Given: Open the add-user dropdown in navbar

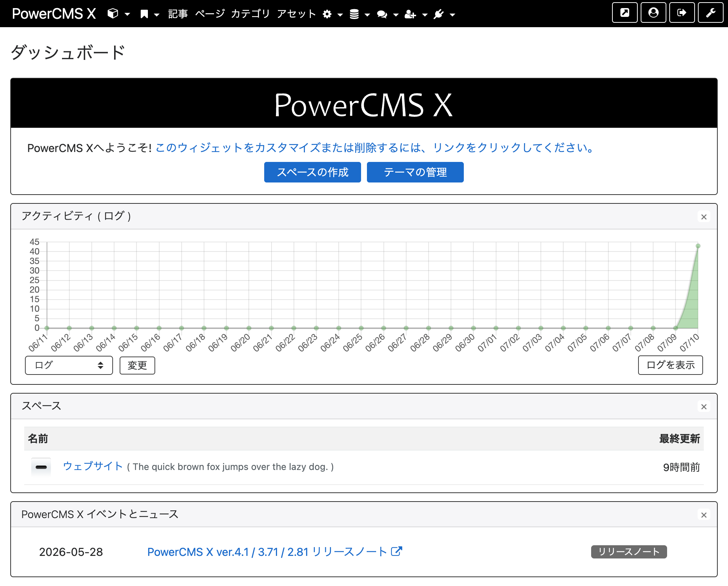Looking at the screenshot, I should click(416, 14).
